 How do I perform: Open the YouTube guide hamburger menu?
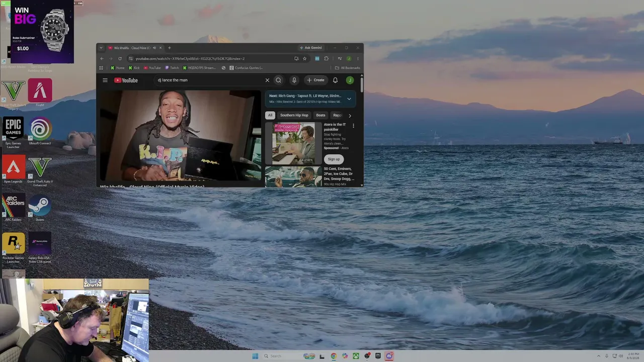point(105,80)
